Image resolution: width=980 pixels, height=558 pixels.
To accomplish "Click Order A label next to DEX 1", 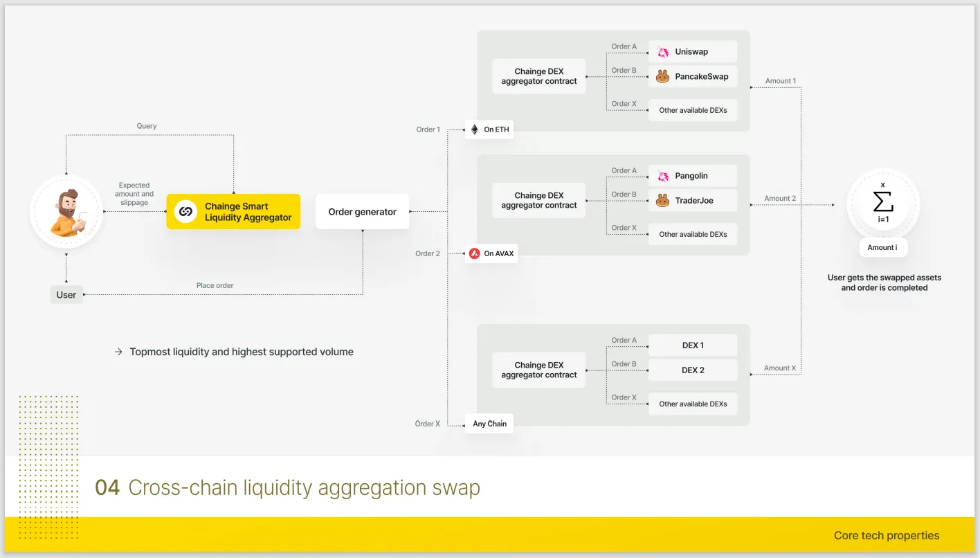I will click(x=624, y=340).
